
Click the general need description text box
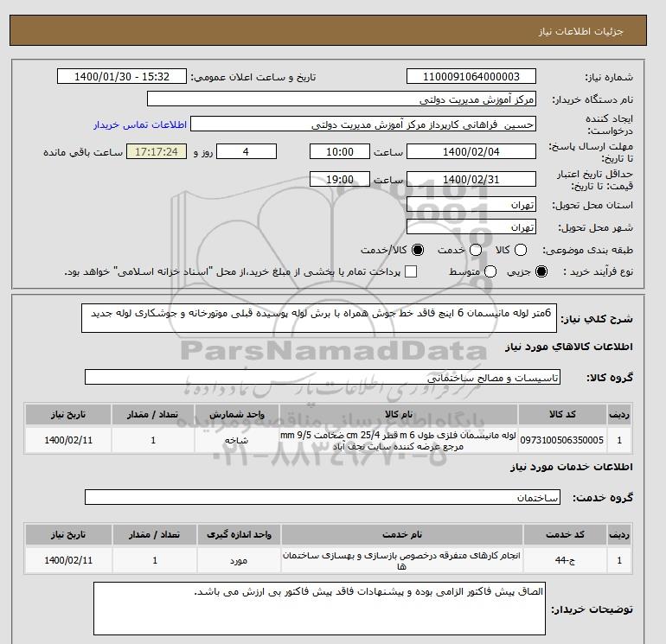click(319, 318)
